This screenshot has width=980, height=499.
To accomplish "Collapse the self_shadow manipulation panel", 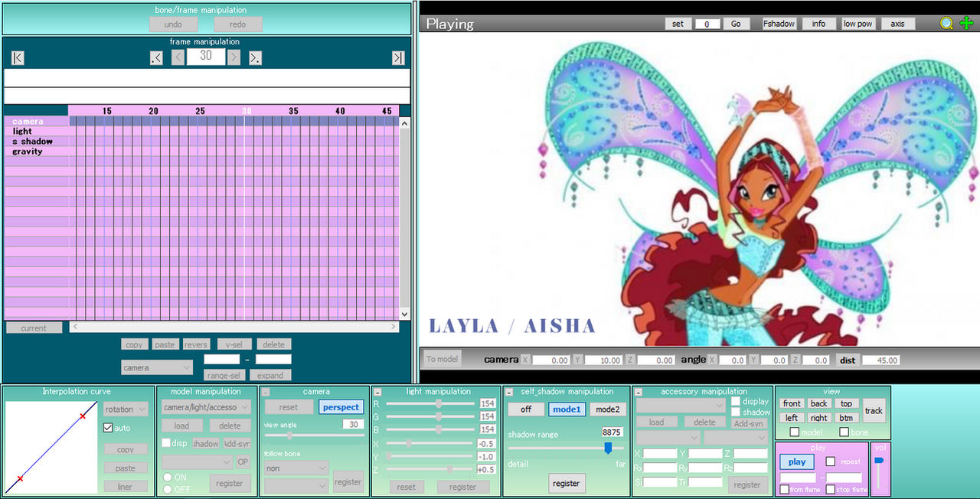I will (509, 392).
